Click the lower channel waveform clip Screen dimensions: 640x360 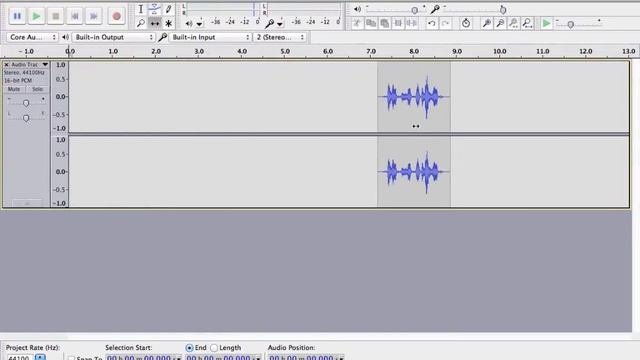click(413, 172)
